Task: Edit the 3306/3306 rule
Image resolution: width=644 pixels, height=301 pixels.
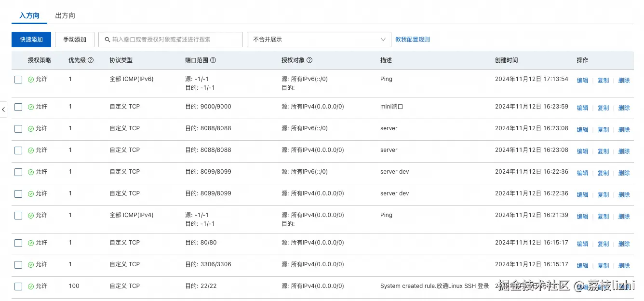Action: point(583,266)
